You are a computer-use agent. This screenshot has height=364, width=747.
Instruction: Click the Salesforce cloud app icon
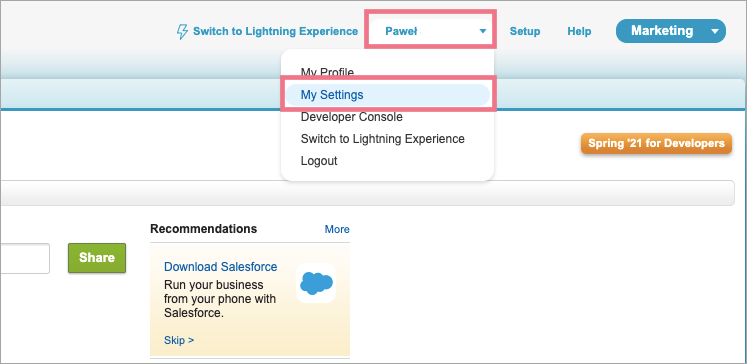(x=316, y=283)
